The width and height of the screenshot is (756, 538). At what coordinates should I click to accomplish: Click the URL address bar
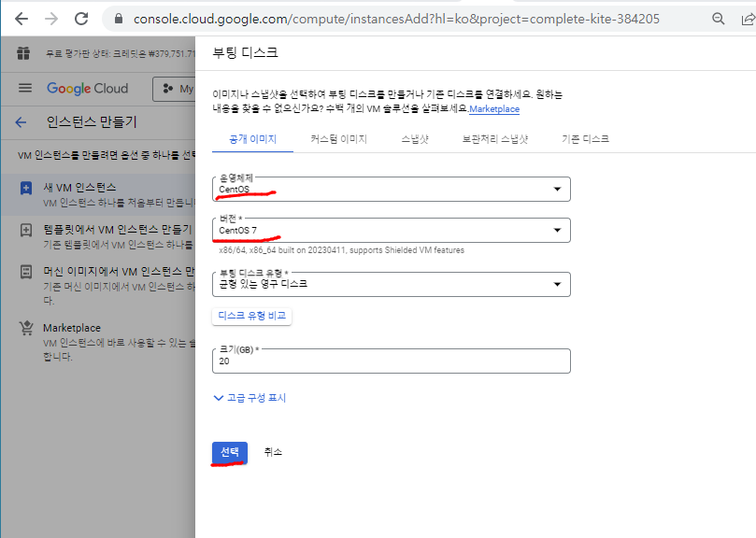[x=396, y=19]
